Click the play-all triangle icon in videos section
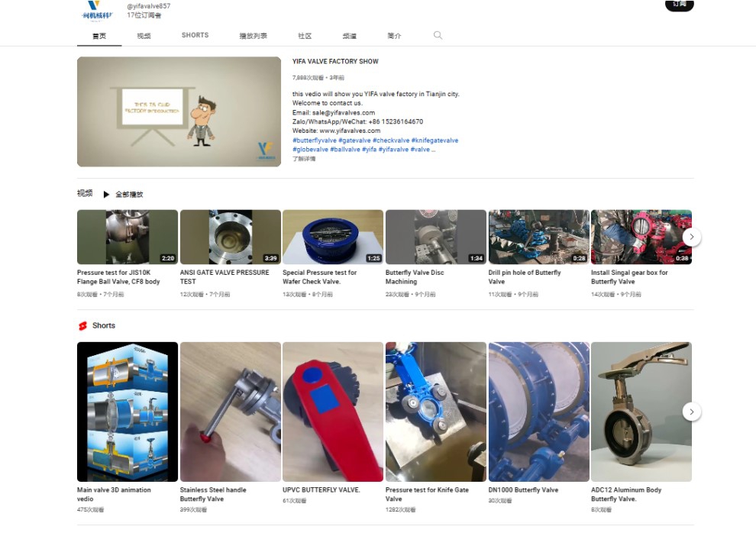This screenshot has height=533, width=756. point(107,194)
